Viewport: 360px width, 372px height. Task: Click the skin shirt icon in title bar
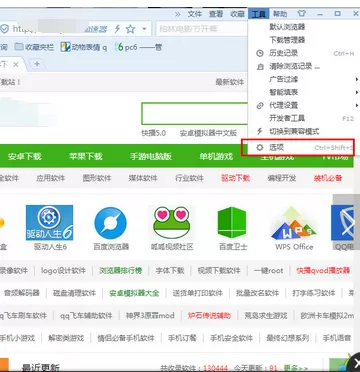coord(301,14)
